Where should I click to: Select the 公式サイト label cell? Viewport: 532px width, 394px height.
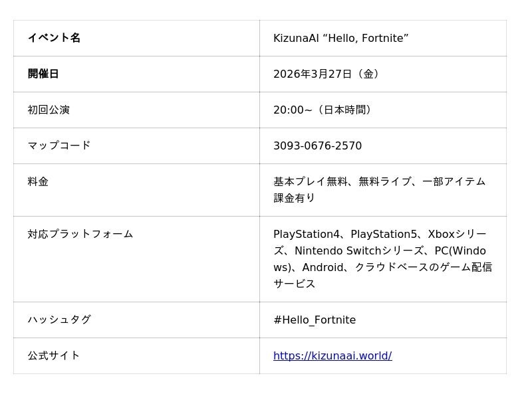(x=54, y=355)
